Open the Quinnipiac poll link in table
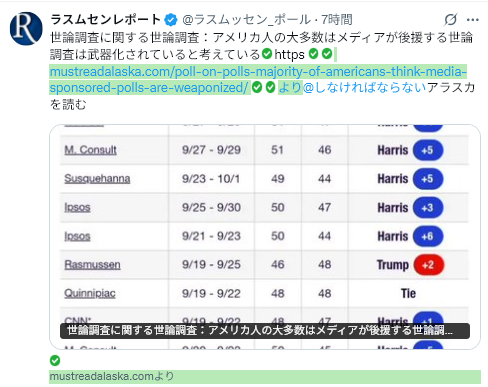The height and width of the screenshot is (387, 488). [90, 293]
